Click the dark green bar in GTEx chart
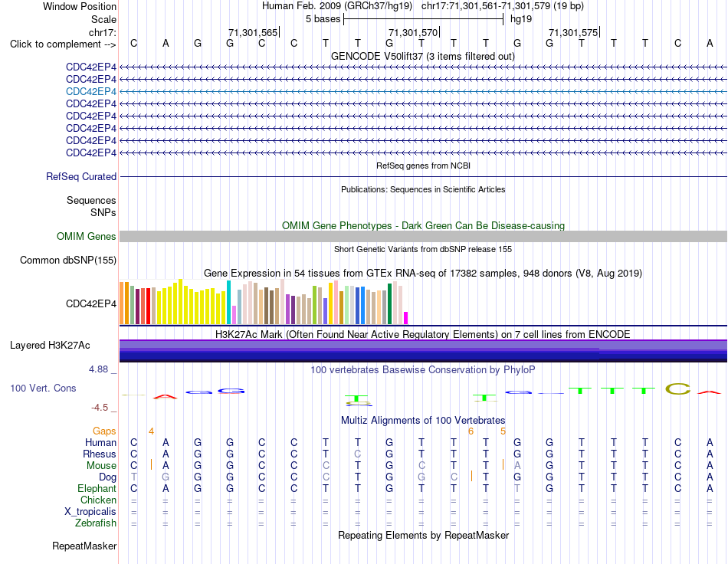Image resolution: width=728 pixels, height=564 pixels. click(389, 303)
